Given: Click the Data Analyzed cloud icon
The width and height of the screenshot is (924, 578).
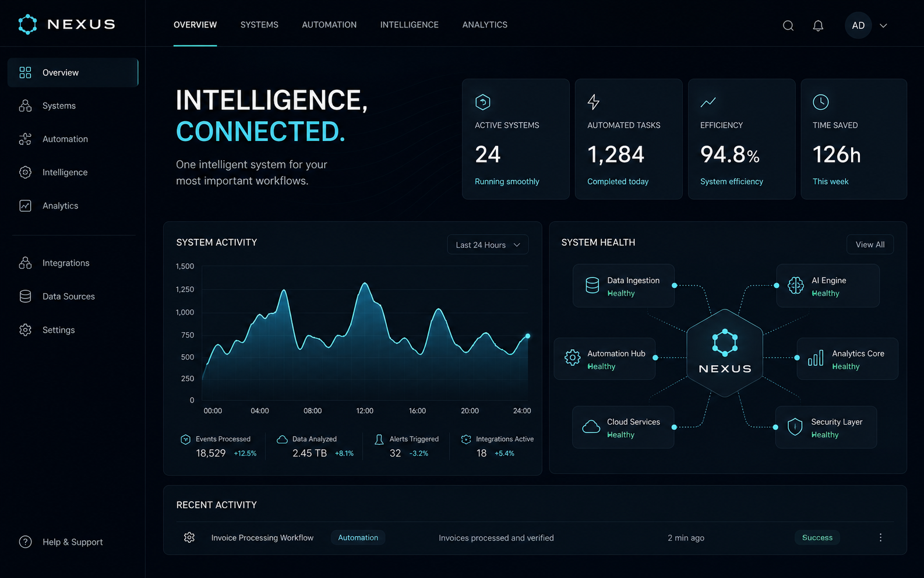Looking at the screenshot, I should pyautogui.click(x=282, y=439).
